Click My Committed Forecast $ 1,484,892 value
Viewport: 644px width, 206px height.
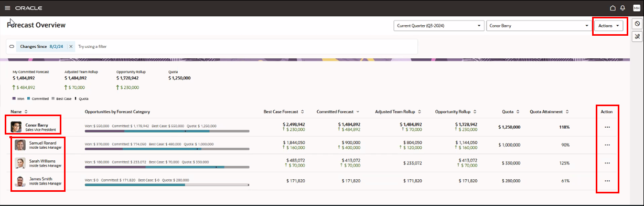pos(24,78)
